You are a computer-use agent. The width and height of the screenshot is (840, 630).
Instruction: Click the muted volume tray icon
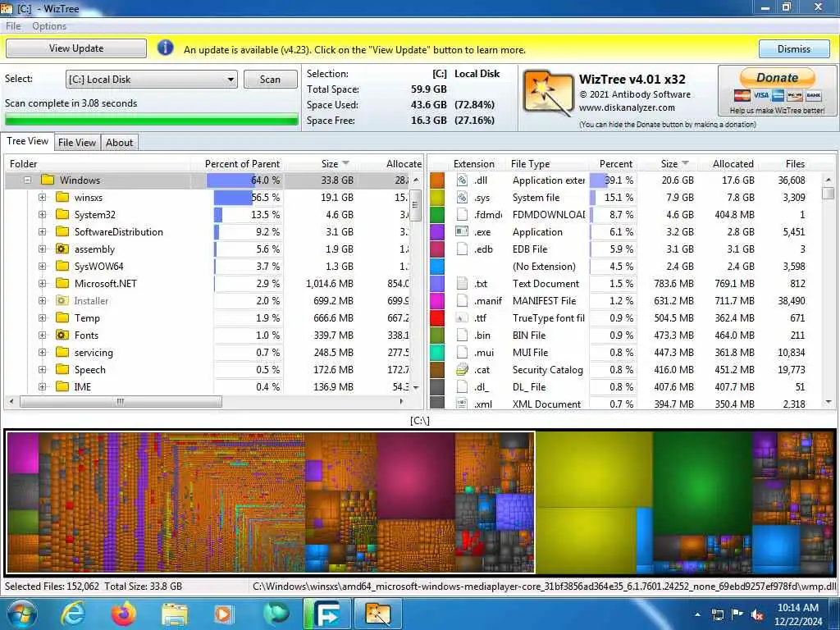(x=757, y=614)
